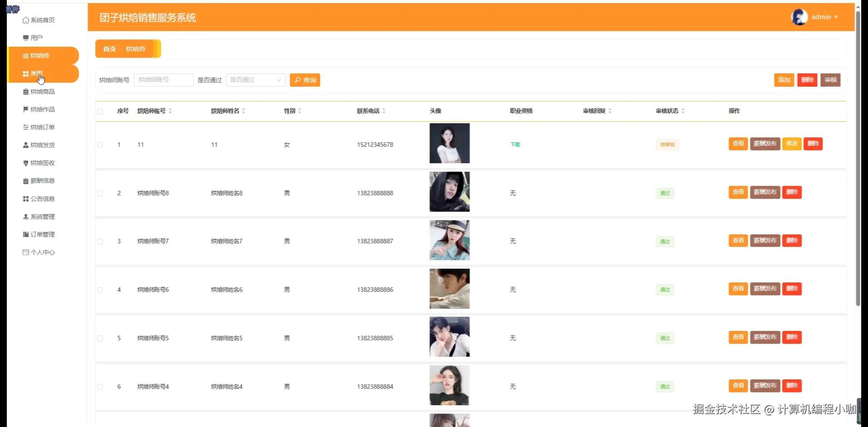Click the card icon beside 个人中心
Screen dimensions: 868x427
point(26,252)
